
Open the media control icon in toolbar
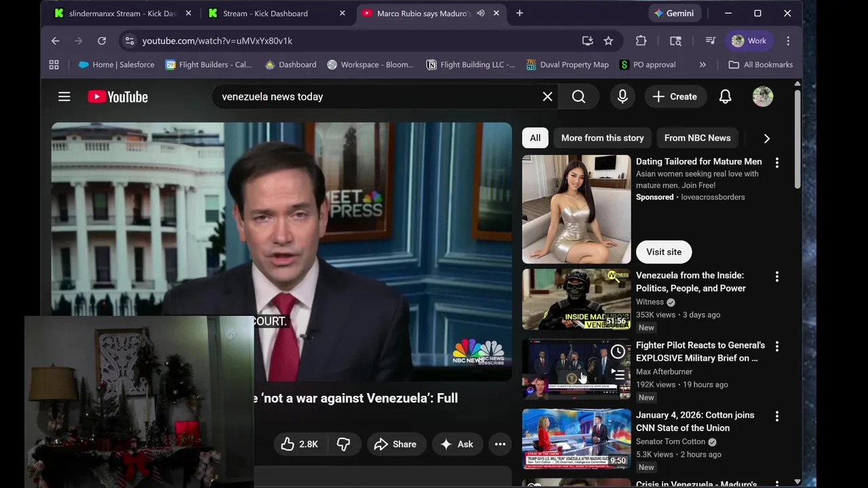point(710,41)
